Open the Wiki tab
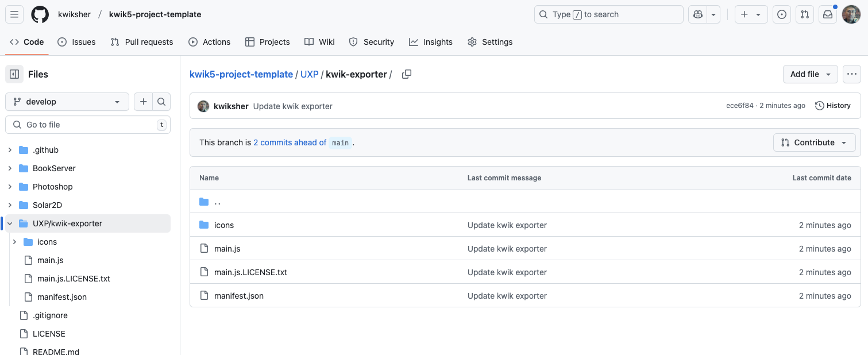This screenshot has width=868, height=355. pyautogui.click(x=319, y=42)
